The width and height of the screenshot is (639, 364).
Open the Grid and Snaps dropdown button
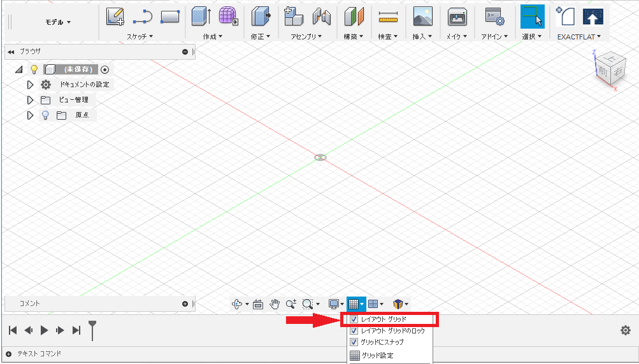click(x=355, y=304)
